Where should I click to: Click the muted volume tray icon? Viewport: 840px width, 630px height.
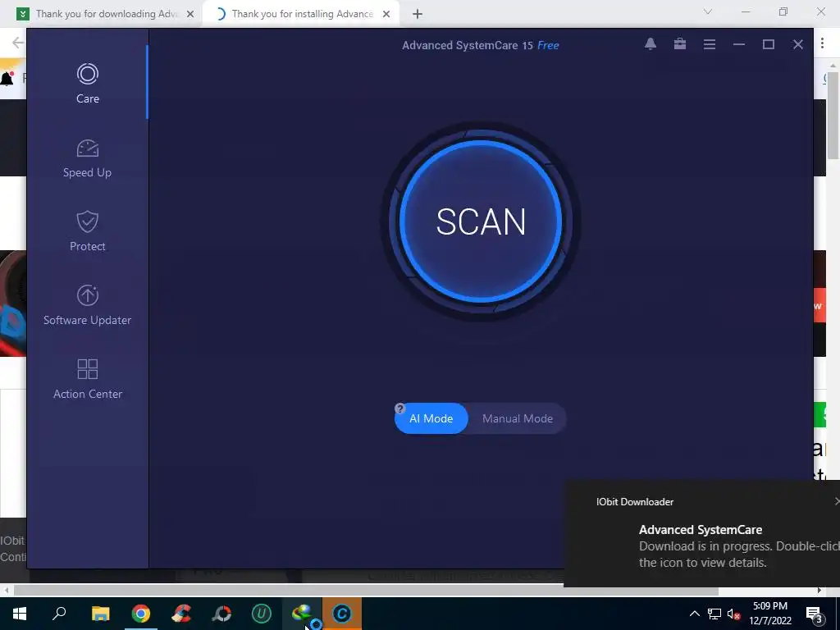point(733,614)
